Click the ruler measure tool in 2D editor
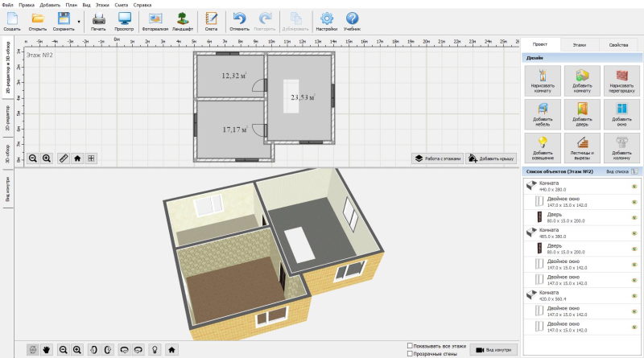The width and height of the screenshot is (644, 358). [64, 158]
